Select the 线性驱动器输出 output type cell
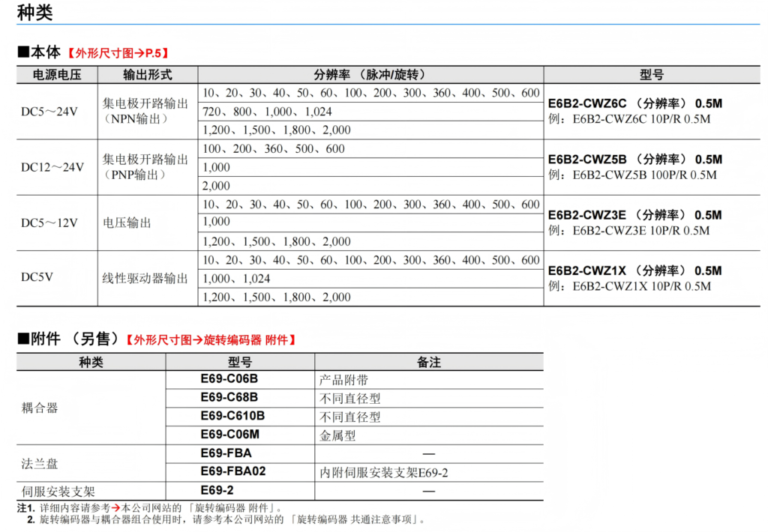768x532 pixels. click(x=145, y=278)
